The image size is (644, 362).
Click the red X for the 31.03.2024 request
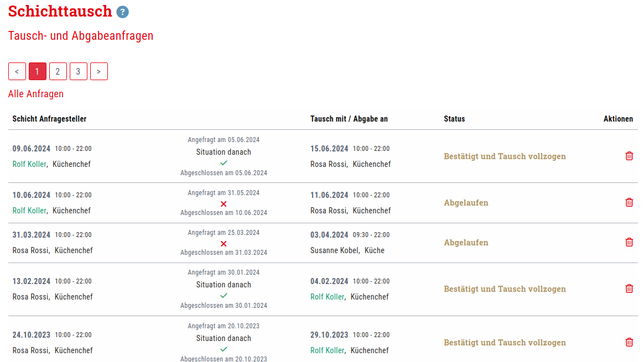click(x=224, y=244)
